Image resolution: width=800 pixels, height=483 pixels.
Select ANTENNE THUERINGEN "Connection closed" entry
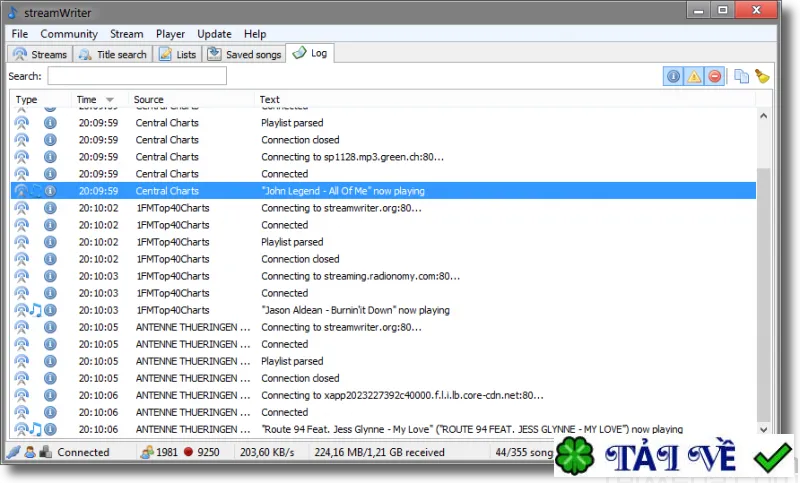tap(383, 378)
